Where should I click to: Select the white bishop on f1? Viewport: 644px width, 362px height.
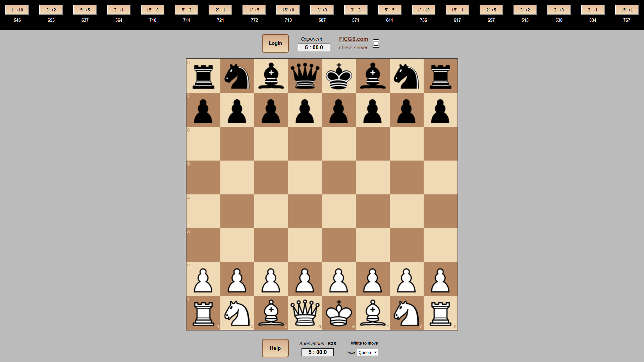pyautogui.click(x=373, y=313)
